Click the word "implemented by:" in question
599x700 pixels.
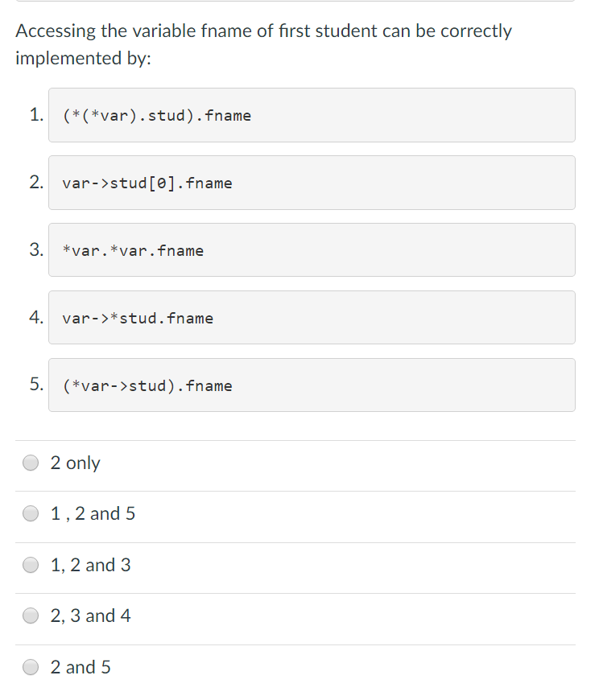click(x=84, y=58)
